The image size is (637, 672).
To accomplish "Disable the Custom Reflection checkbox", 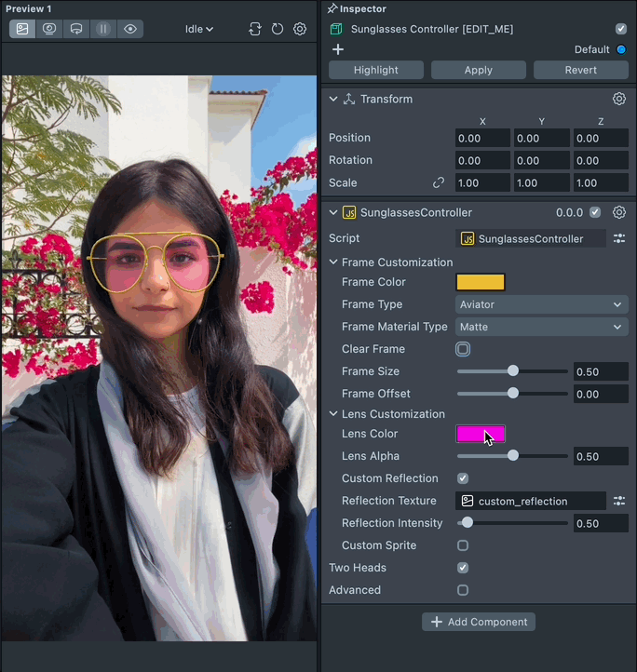I will pyautogui.click(x=463, y=478).
